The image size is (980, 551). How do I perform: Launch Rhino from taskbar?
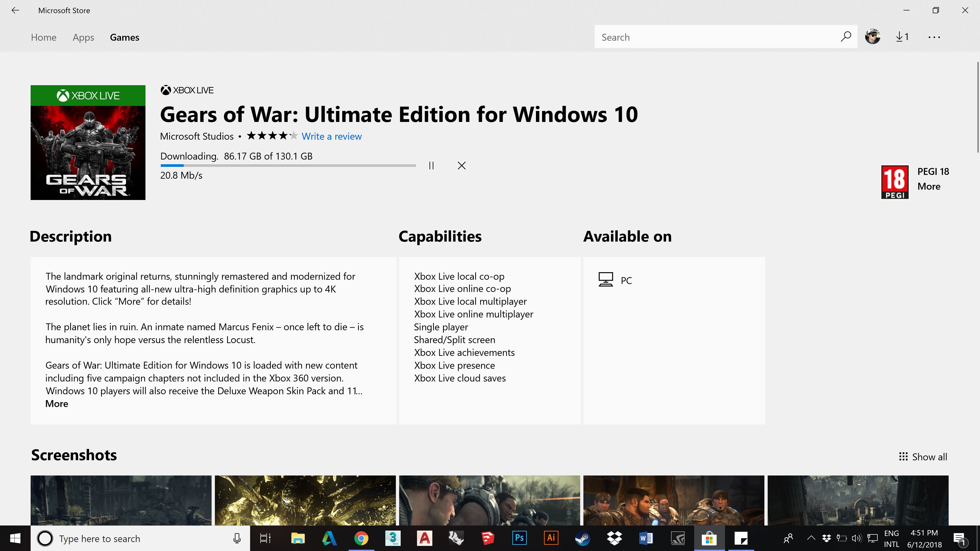tap(456, 539)
